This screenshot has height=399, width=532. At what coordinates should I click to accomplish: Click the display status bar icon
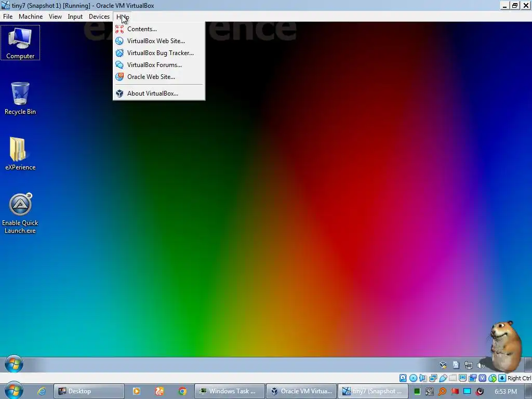coord(462,378)
